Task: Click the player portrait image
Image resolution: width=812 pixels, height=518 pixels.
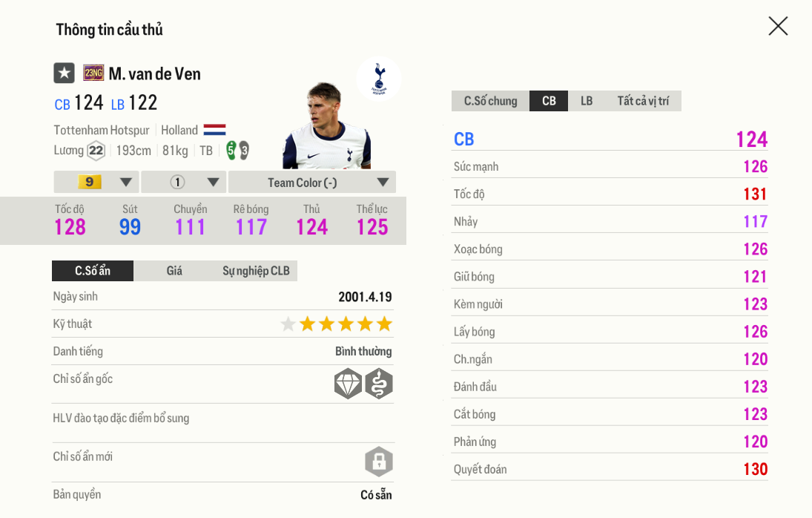Action: click(326, 125)
